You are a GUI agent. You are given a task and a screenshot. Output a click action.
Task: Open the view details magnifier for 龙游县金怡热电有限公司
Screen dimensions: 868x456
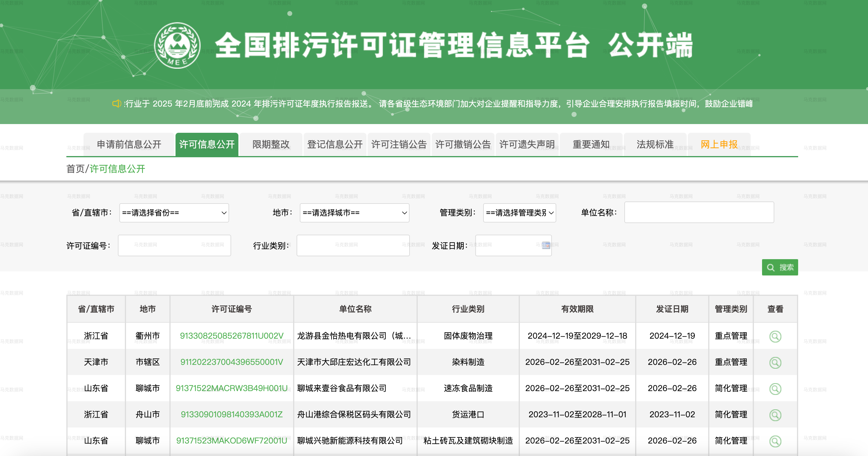[775, 336]
